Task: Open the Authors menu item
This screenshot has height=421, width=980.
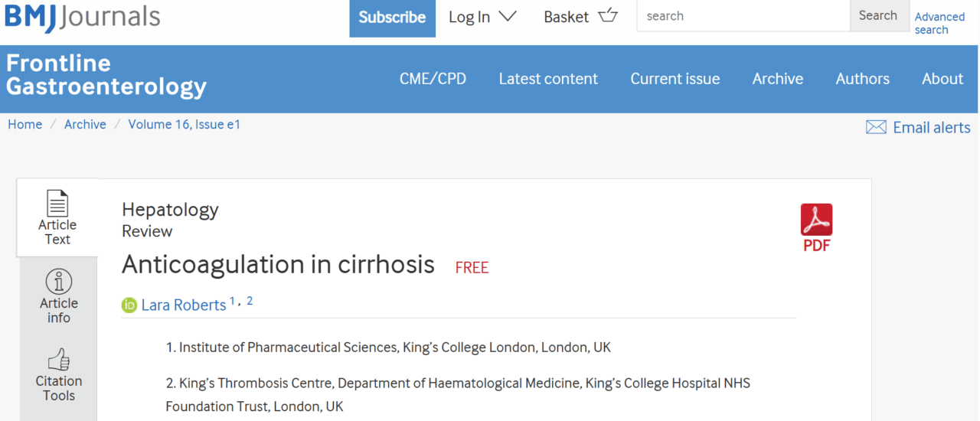Action: click(x=862, y=79)
